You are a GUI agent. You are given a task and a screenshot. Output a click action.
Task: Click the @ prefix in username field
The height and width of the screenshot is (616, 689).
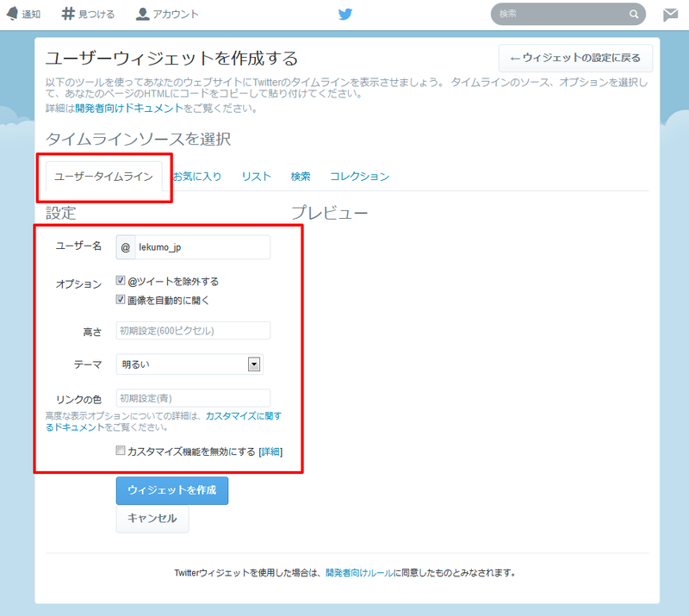click(126, 247)
